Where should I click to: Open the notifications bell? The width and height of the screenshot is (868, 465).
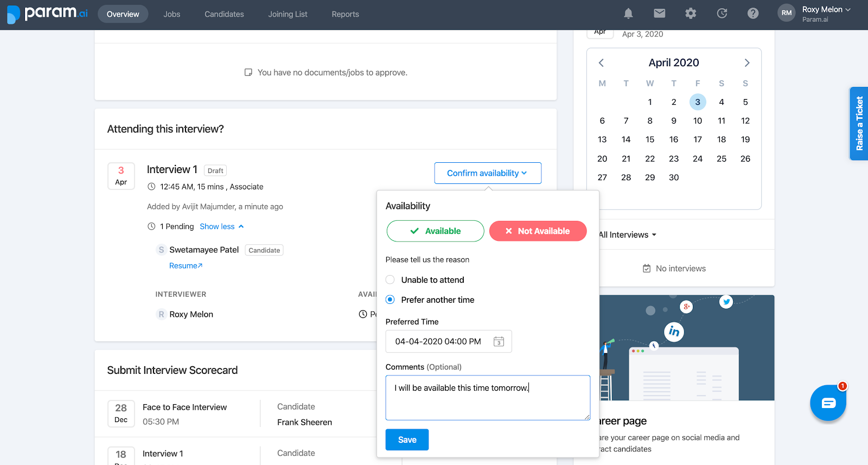(628, 14)
